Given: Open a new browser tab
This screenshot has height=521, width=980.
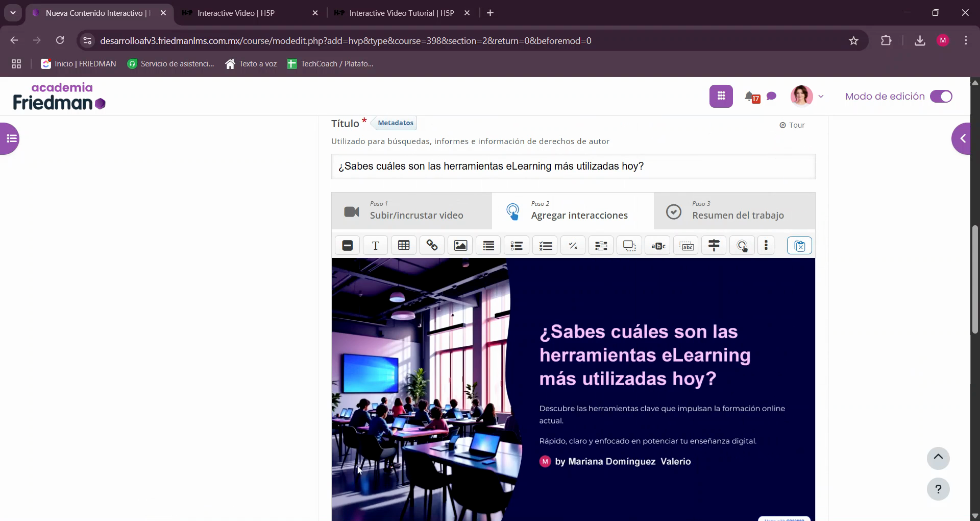Looking at the screenshot, I should pos(491,13).
